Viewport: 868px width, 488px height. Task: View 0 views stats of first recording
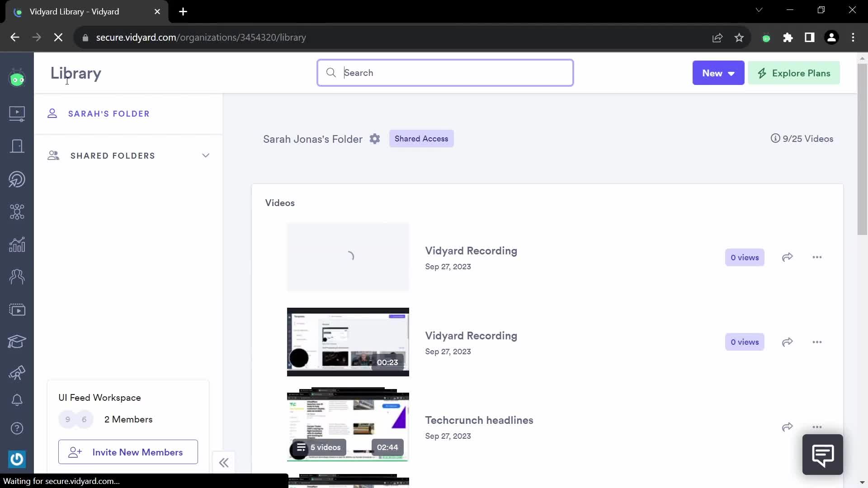pyautogui.click(x=745, y=258)
